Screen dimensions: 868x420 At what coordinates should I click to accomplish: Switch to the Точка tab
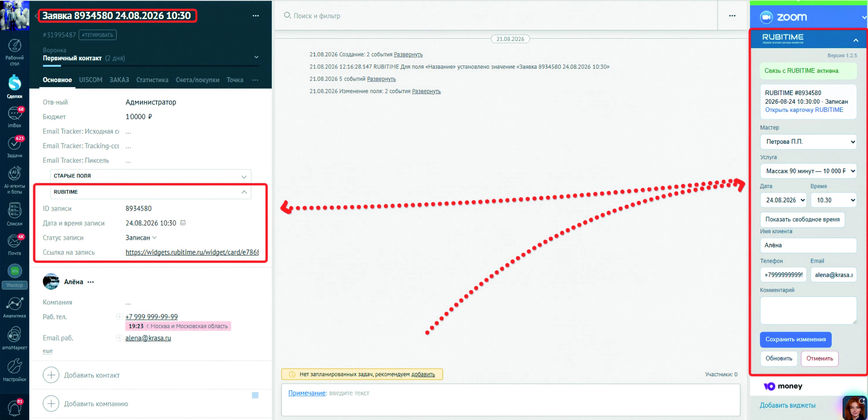(x=235, y=80)
